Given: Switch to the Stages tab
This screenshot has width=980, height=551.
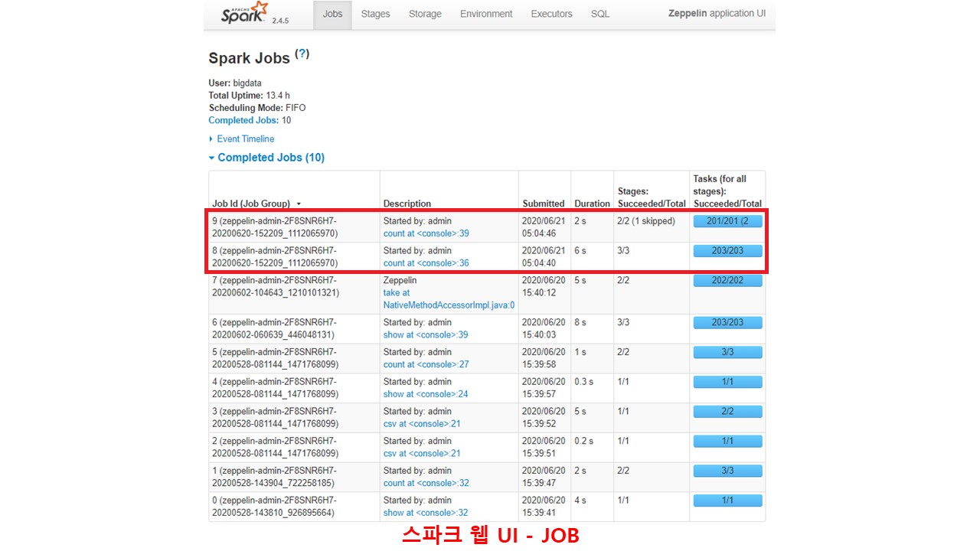Looking at the screenshot, I should pos(375,14).
